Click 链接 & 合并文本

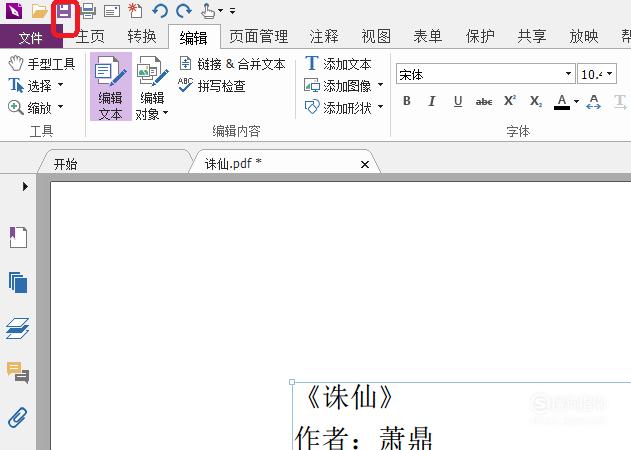232,64
